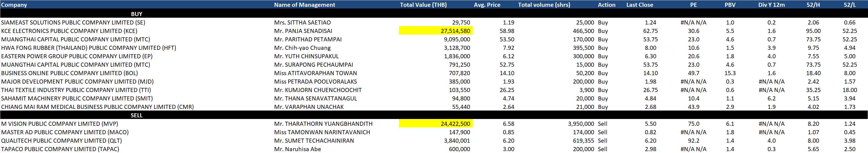Click the 52/L column header
Screen dimensions: 868x153
850,5
